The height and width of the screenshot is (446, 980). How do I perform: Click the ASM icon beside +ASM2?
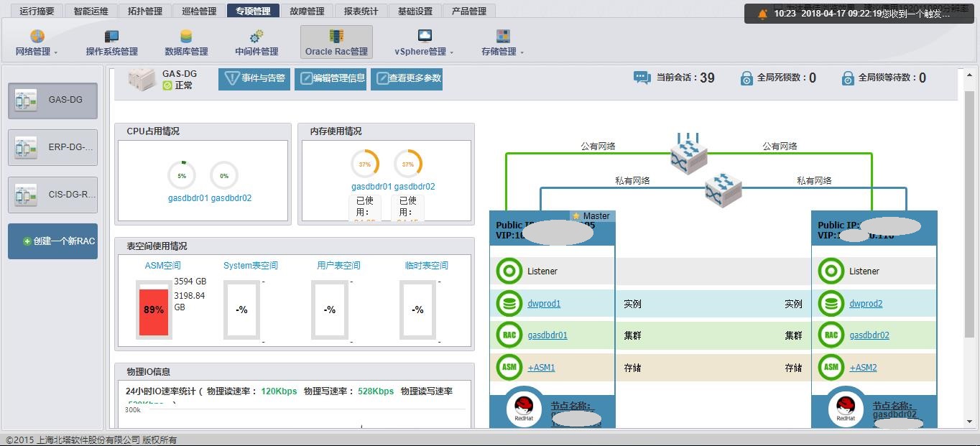coord(831,367)
